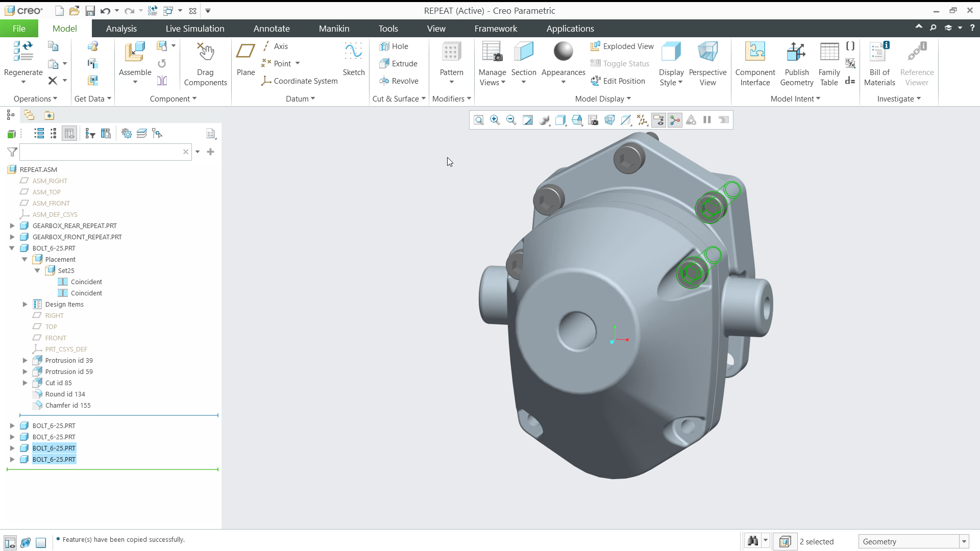Switch to the Annotate tab
Viewport: 980px width, 551px height.
click(x=272, y=29)
